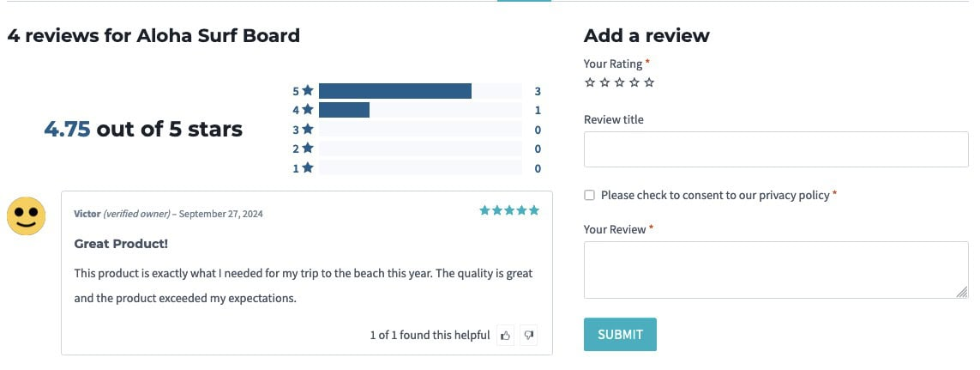The width and height of the screenshot is (980, 370).
Task: Check the privacy policy consent checkbox
Action: [x=589, y=196]
